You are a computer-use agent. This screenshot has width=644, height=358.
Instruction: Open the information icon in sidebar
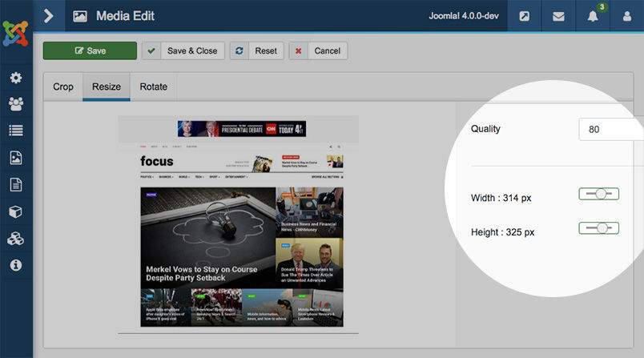(x=16, y=265)
